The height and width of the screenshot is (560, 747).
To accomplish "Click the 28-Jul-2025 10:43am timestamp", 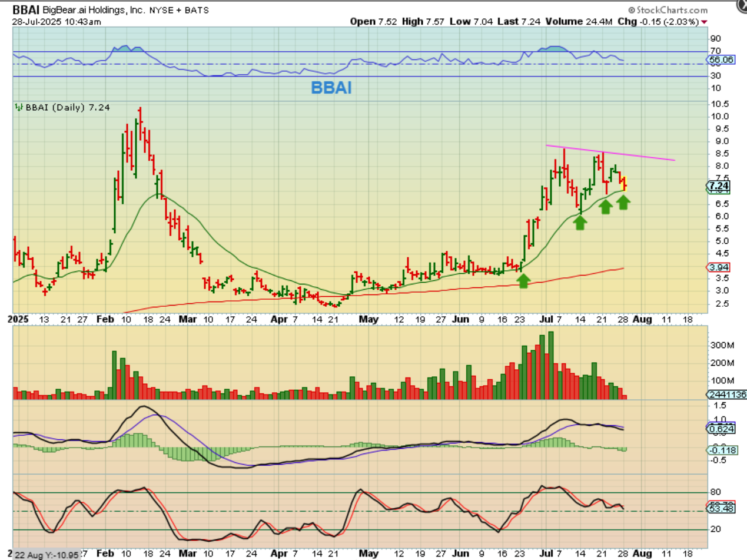I will coord(57,22).
